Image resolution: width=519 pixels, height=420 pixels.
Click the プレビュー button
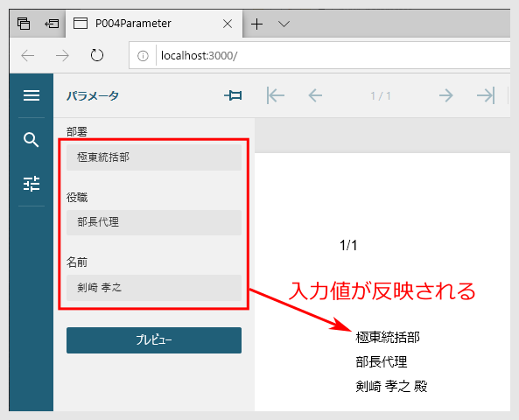coord(154,340)
